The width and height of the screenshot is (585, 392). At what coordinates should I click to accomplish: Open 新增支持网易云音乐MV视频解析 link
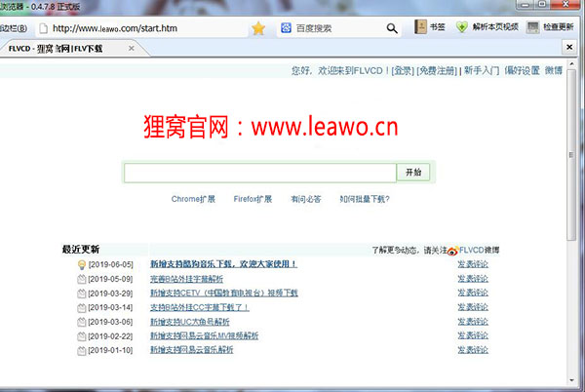coord(204,335)
